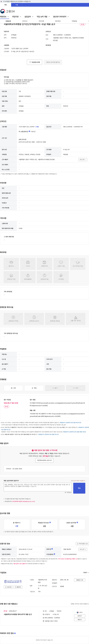The image size is (89, 644).
Task: Open the 구인인증번호 info icon
Action: point(54,554)
